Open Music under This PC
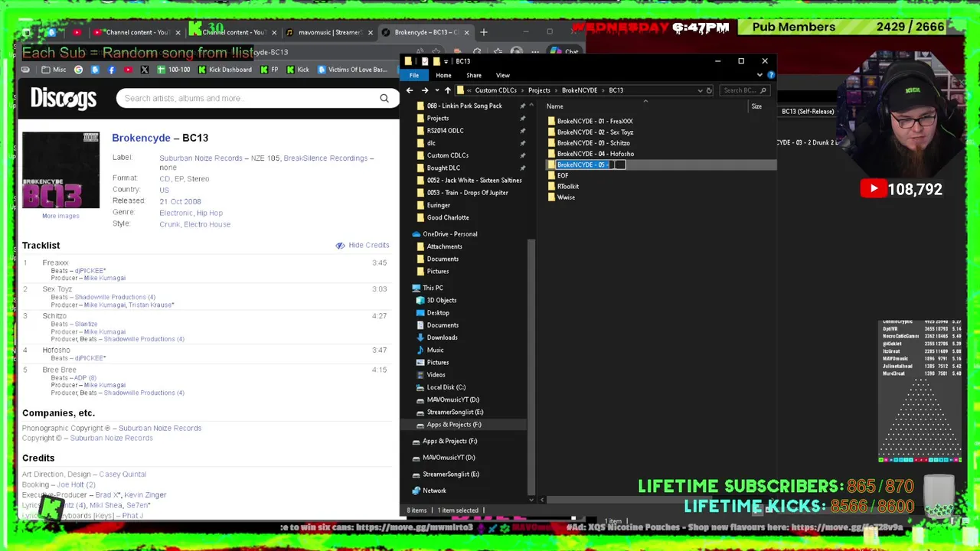This screenshot has width=980, height=551. pos(435,350)
